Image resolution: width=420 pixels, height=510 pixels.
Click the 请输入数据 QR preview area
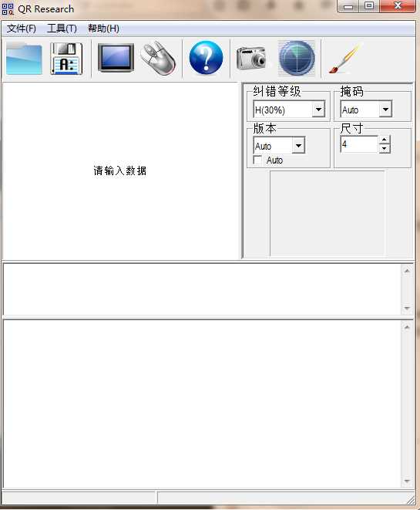(121, 171)
